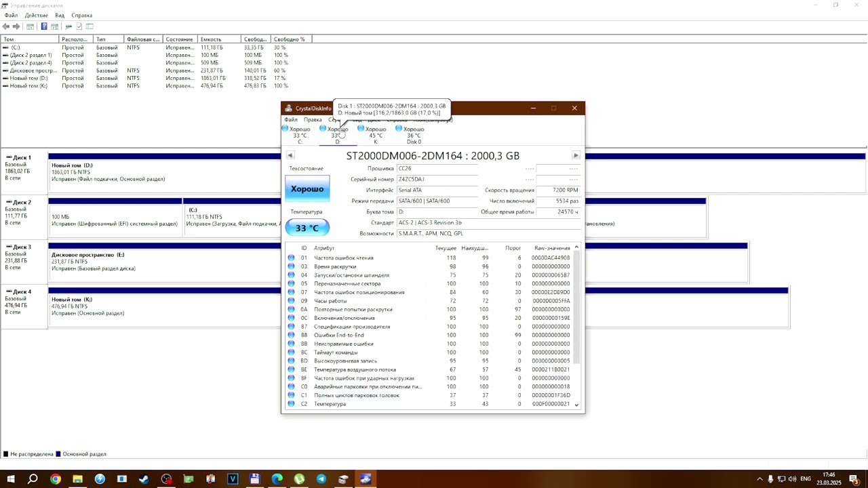The image size is (868, 488).
Task: Open the Windows Start menu
Action: (x=11, y=479)
